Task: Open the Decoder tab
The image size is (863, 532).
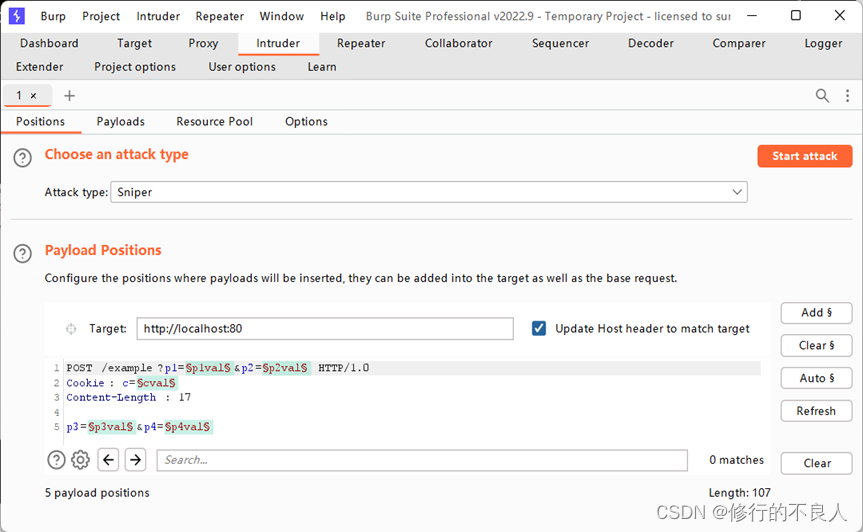Action: [x=651, y=43]
